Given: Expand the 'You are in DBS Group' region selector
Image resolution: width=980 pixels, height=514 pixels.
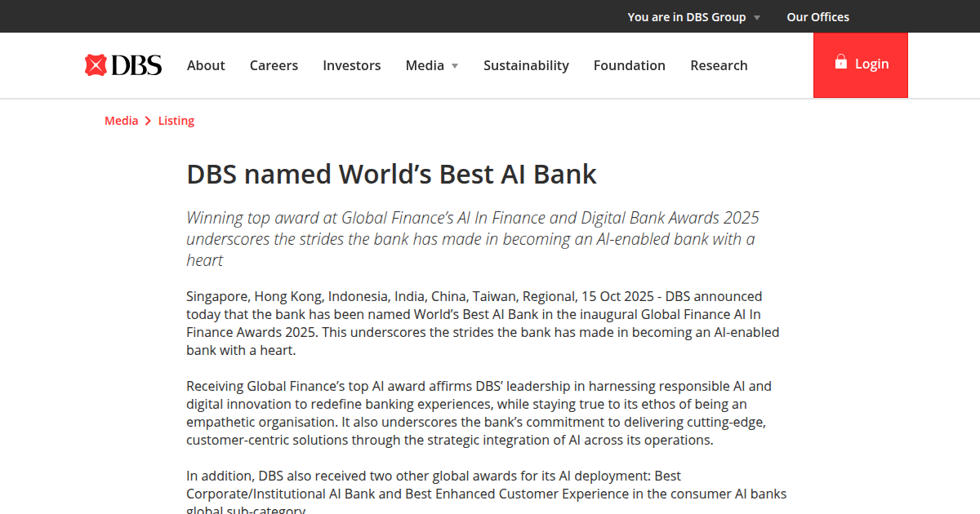Looking at the screenshot, I should 686,16.
